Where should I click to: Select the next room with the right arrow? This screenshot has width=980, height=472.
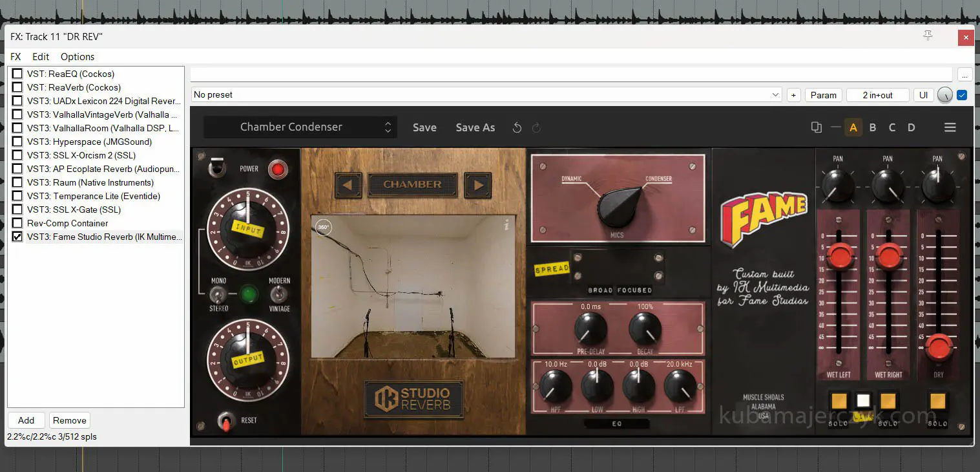coord(478,185)
